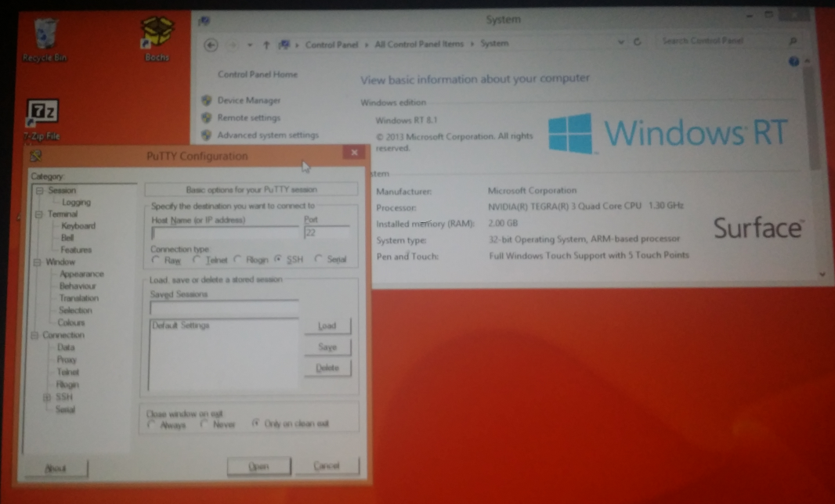The width and height of the screenshot is (835, 504).
Task: Click the blue help question mark icon
Action: pyautogui.click(x=793, y=61)
